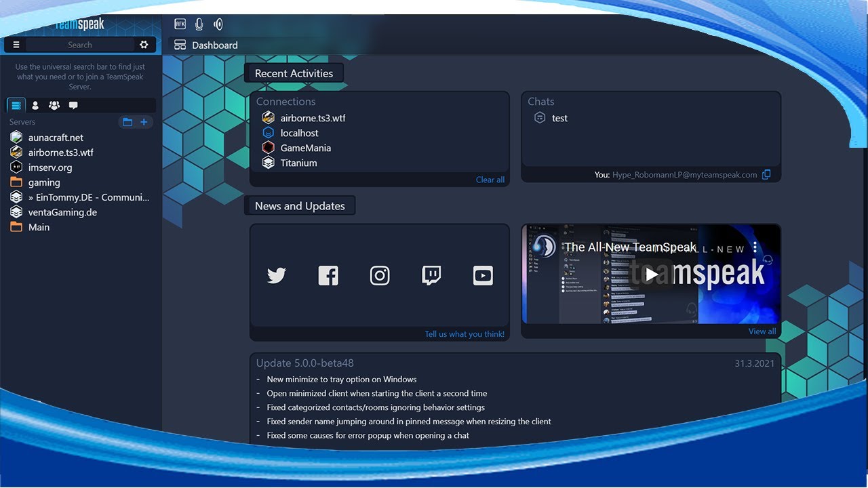This screenshot has width=868, height=488.
Task: Copy myTeamSpeak ID icon
Action: pos(766,175)
